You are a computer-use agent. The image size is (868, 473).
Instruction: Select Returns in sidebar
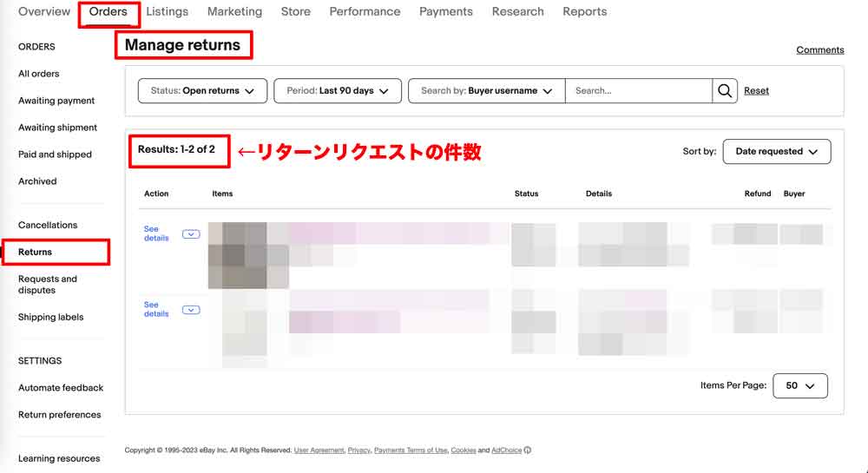35,253
